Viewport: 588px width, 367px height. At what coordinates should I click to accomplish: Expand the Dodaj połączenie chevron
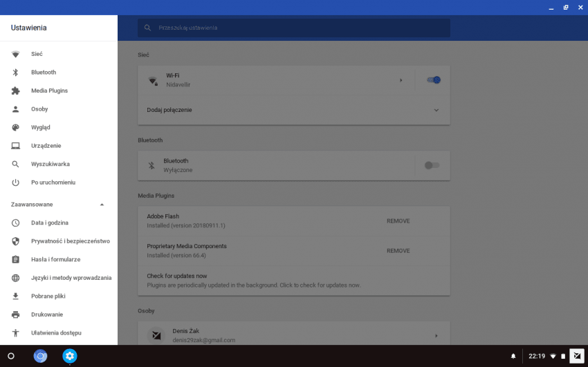point(436,110)
